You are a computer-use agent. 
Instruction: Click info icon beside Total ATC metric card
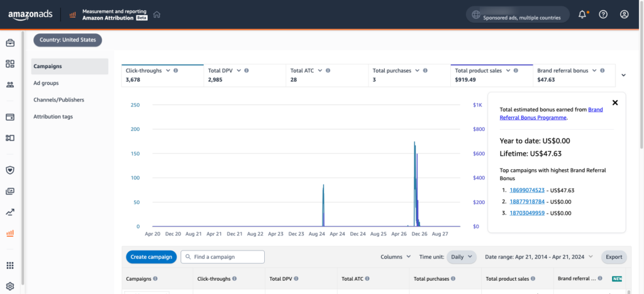point(328,71)
